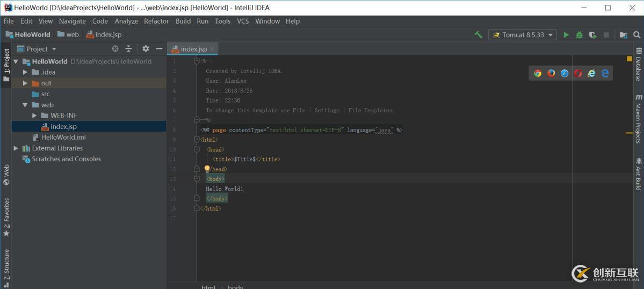
Task: Toggle the 7: Structure side tab
Action: point(6,267)
